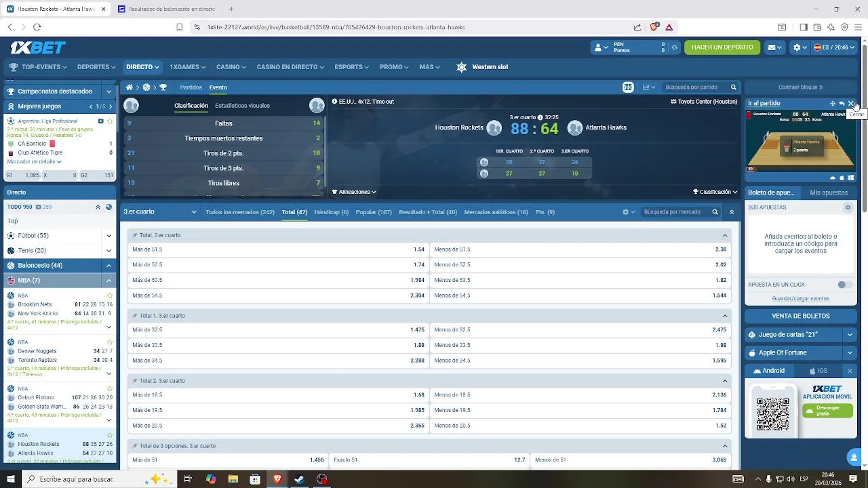
Task: Click the video stream icon for Argentina Liga Profesional
Action: 100,121
